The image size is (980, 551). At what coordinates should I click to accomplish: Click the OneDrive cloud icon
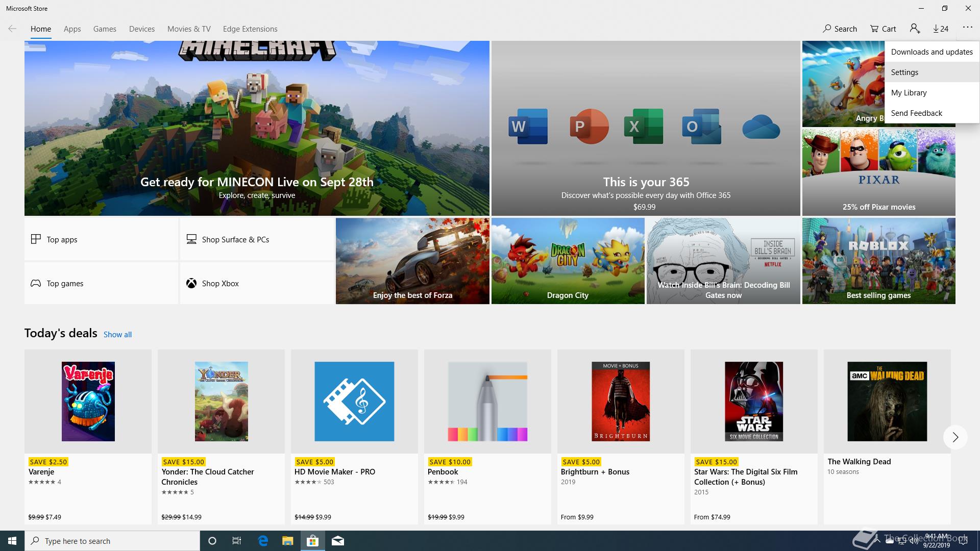[x=761, y=127]
